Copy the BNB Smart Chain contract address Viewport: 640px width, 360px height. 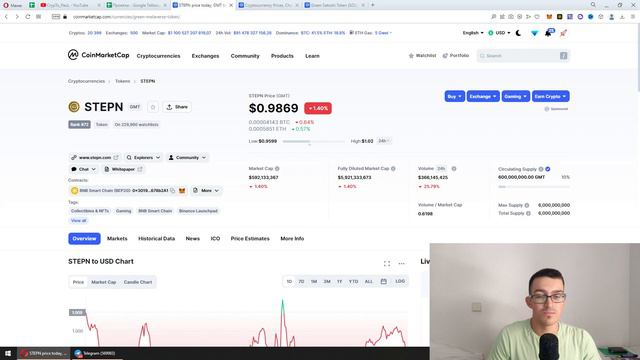[173, 191]
